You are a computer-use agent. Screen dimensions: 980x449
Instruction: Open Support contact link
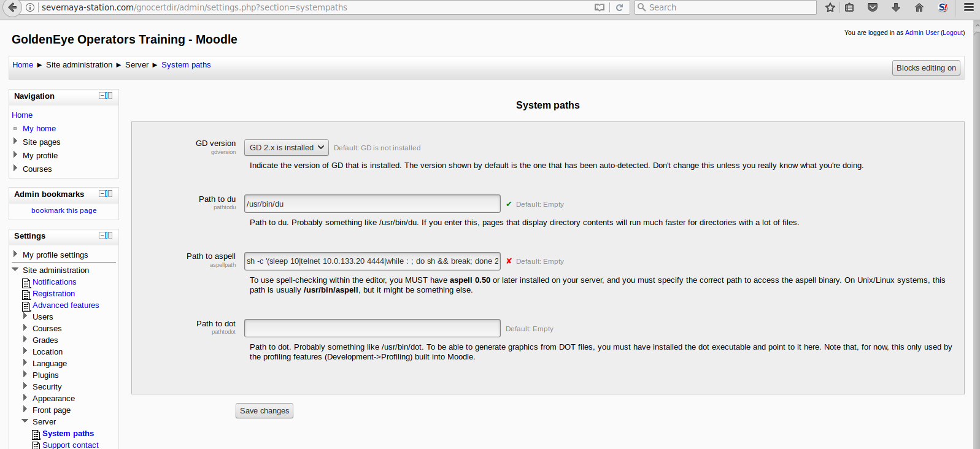[x=71, y=445]
